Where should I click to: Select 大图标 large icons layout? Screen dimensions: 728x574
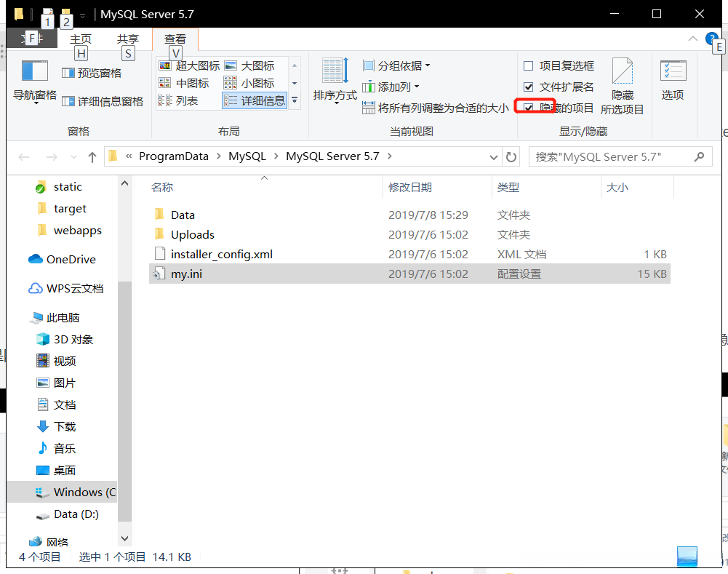click(x=249, y=66)
